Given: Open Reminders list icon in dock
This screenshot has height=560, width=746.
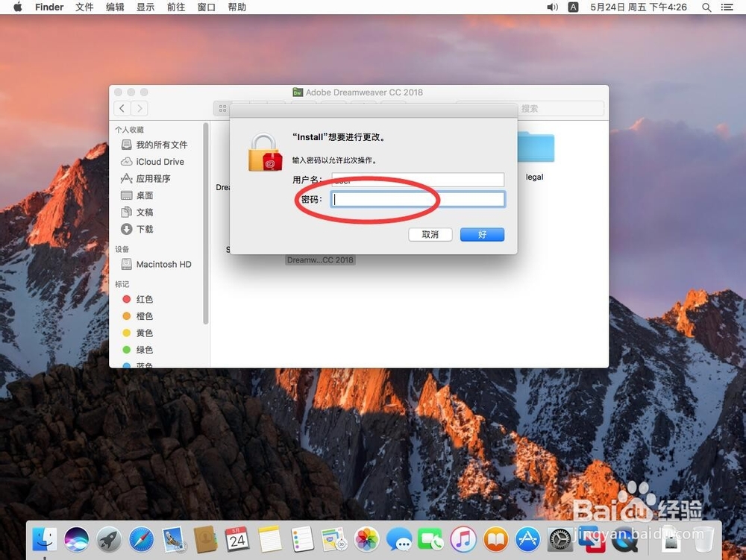Looking at the screenshot, I should tap(302, 540).
